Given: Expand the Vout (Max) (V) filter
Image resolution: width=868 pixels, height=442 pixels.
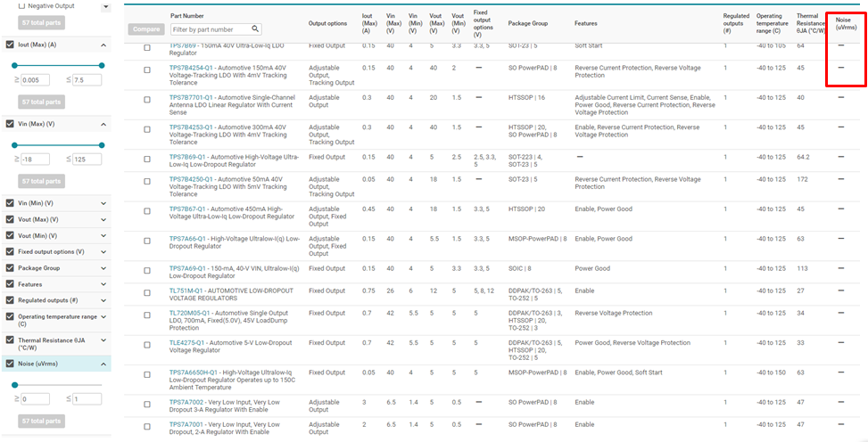Looking at the screenshot, I should (x=103, y=219).
